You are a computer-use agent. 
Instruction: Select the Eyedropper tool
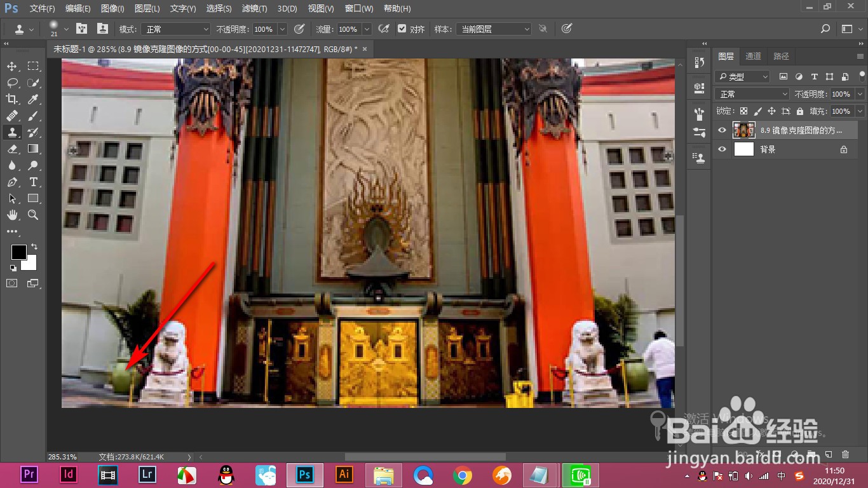tap(33, 100)
